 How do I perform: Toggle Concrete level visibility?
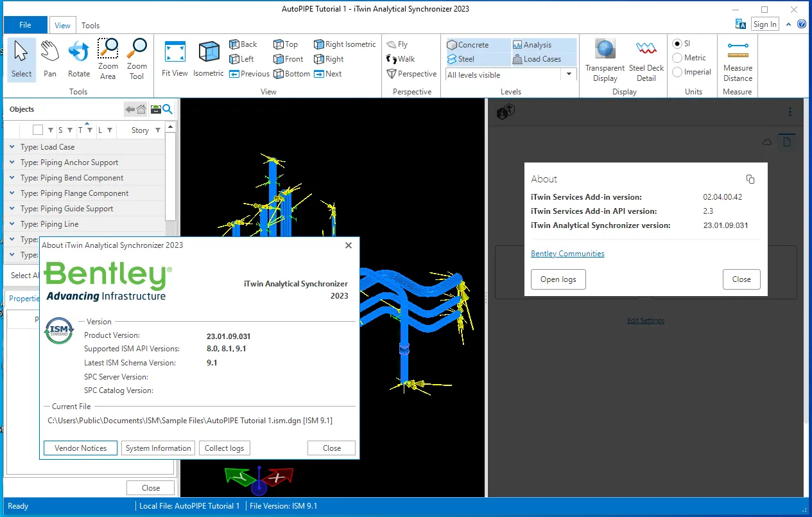click(478, 45)
